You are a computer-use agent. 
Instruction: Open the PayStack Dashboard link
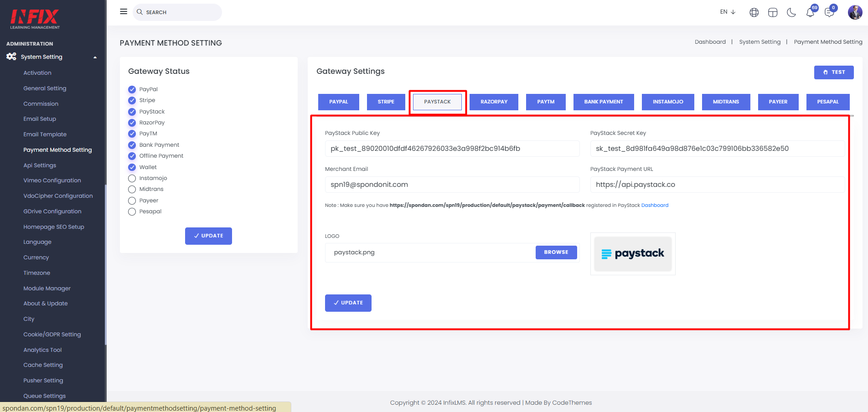click(x=655, y=205)
